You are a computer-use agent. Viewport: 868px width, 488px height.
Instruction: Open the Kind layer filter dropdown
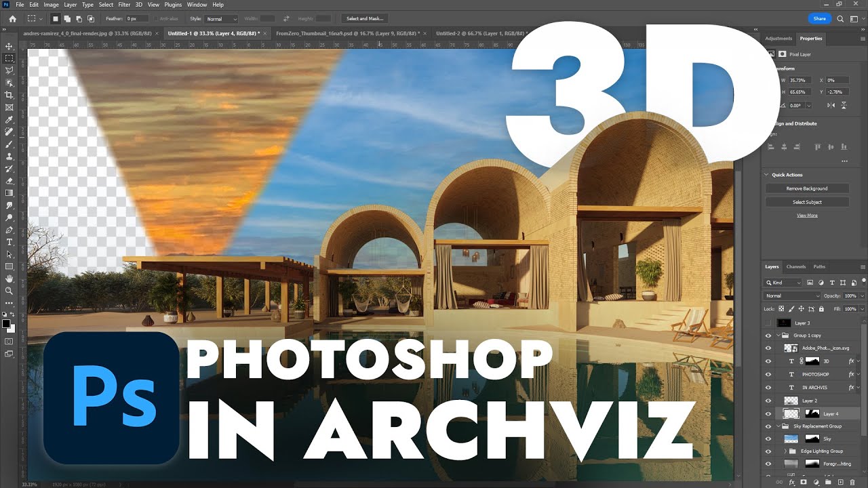783,283
